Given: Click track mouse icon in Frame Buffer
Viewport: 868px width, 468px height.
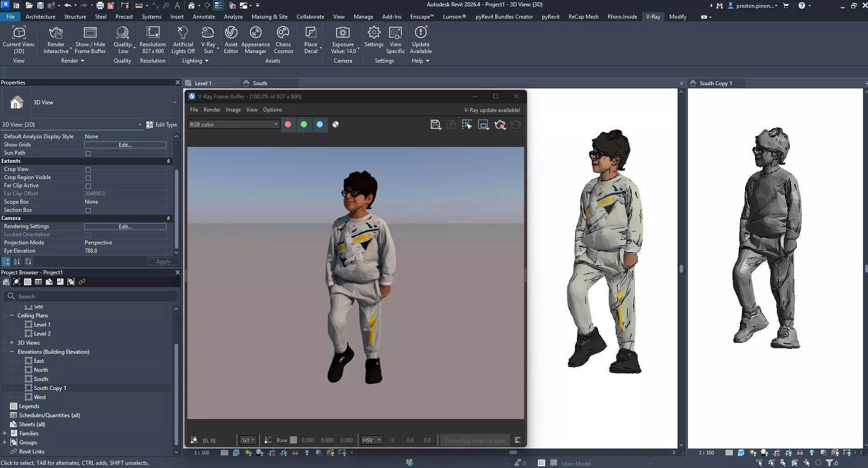Looking at the screenshot, I should [467, 125].
